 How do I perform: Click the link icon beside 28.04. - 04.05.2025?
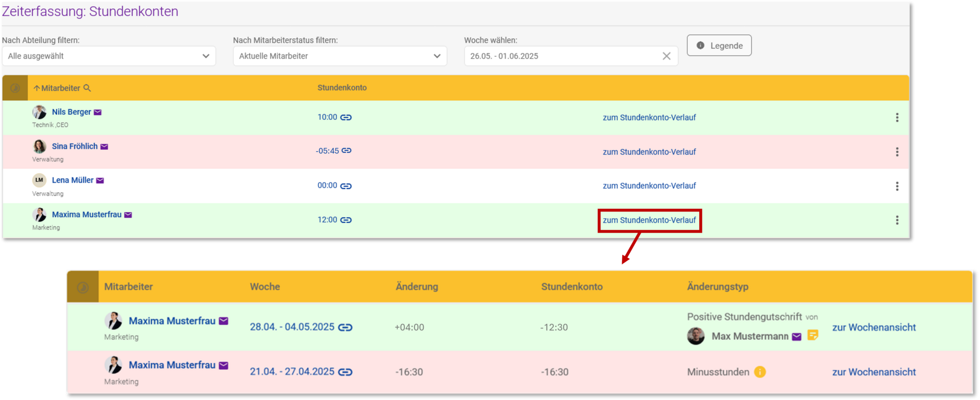(346, 328)
